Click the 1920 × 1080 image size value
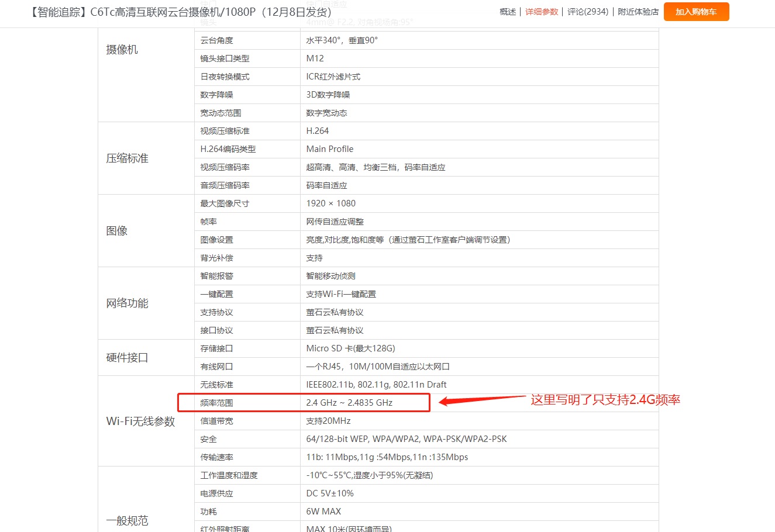The height and width of the screenshot is (532, 775). [x=329, y=203]
